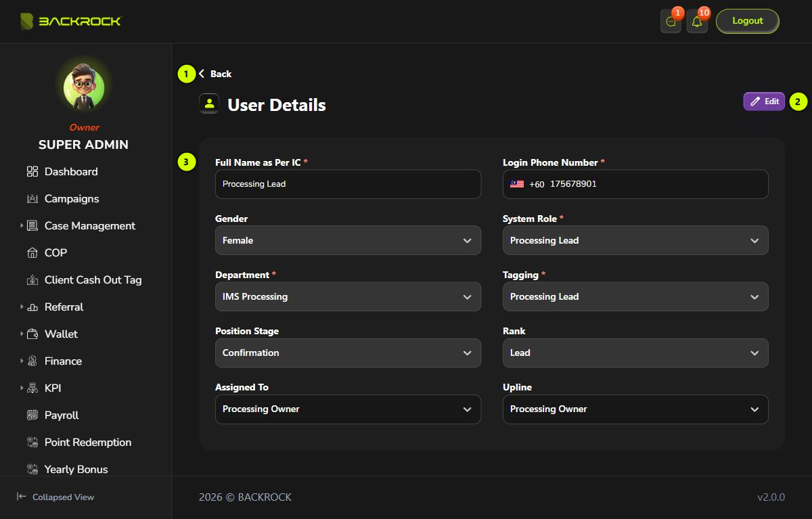The height and width of the screenshot is (519, 812).
Task: Click the purple Edit button
Action: tap(764, 101)
